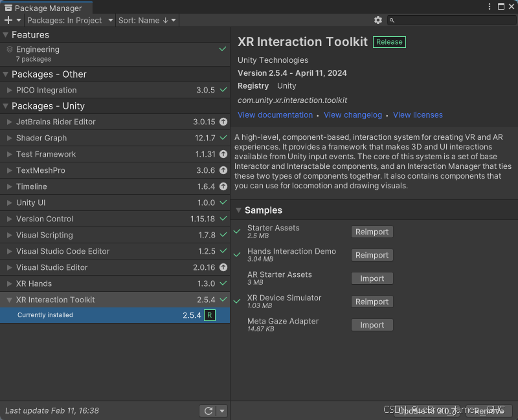Open the three-dot overflow menu

(x=490, y=6)
